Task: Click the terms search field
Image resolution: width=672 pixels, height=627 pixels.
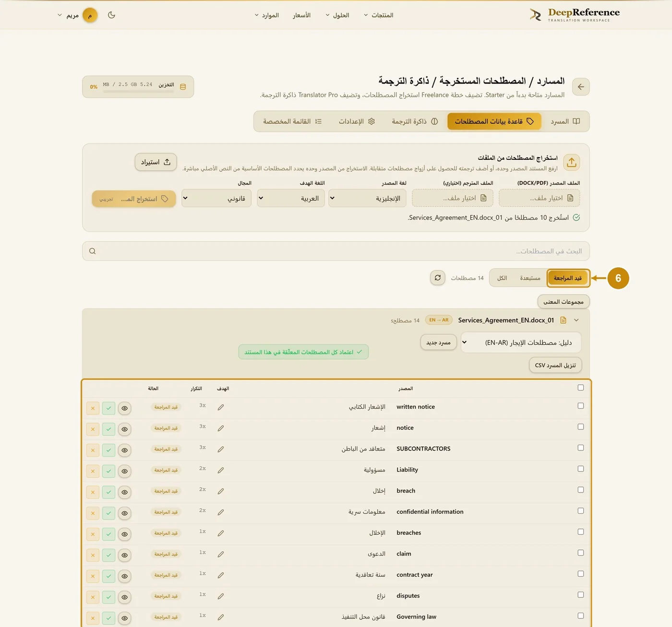Action: point(336,251)
